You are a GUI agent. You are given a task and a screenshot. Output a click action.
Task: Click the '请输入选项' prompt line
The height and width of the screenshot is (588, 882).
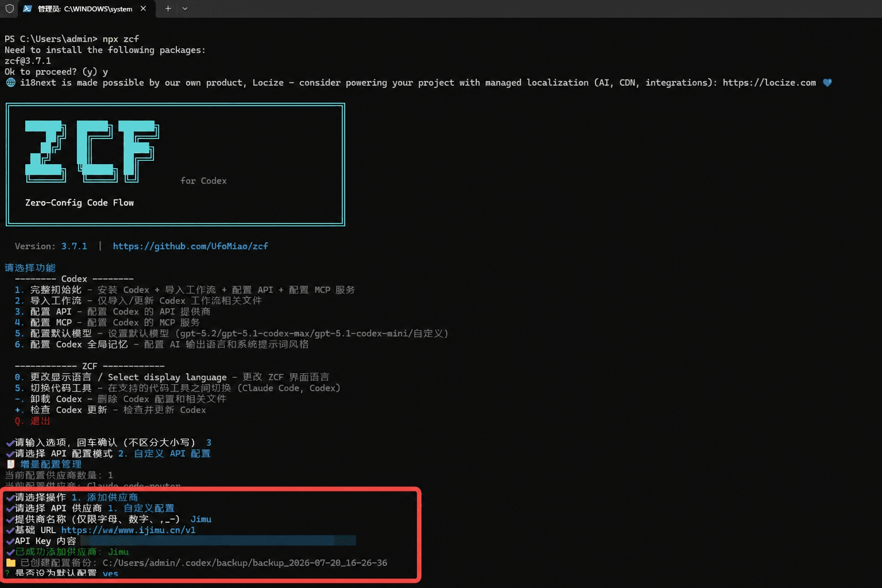pos(109,443)
